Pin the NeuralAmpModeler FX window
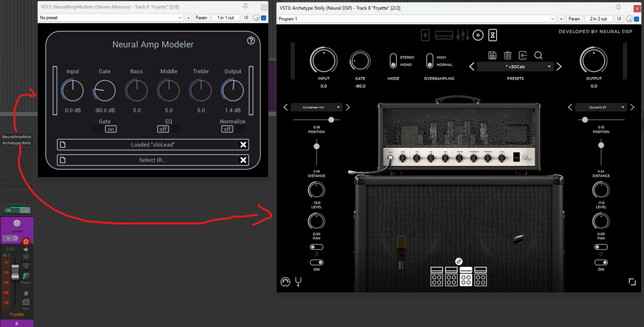 point(246,7)
